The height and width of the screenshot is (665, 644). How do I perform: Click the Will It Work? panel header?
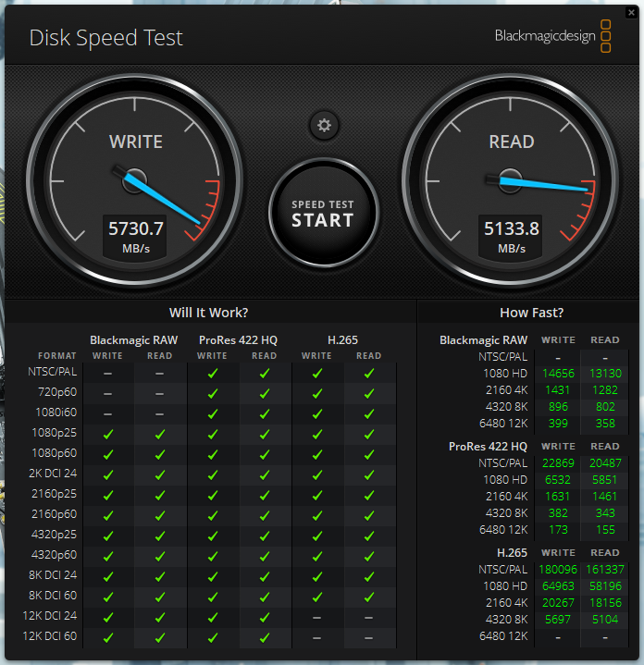click(x=208, y=313)
